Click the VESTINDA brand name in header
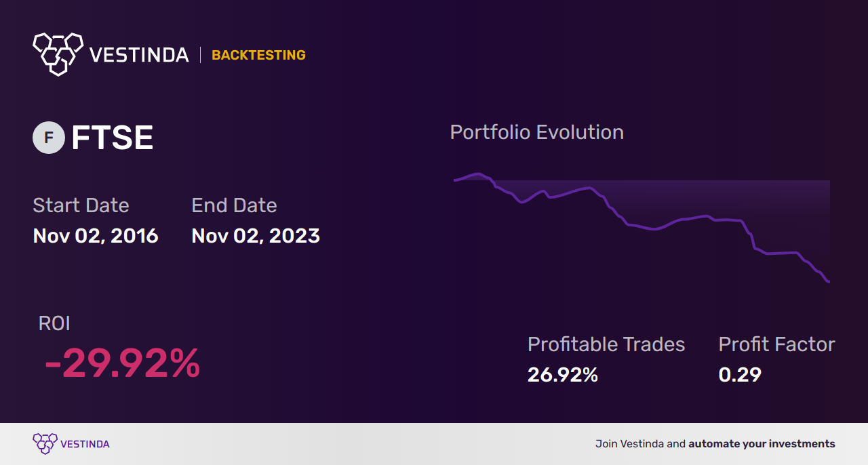Image resolution: width=868 pixels, height=465 pixels. coord(139,55)
